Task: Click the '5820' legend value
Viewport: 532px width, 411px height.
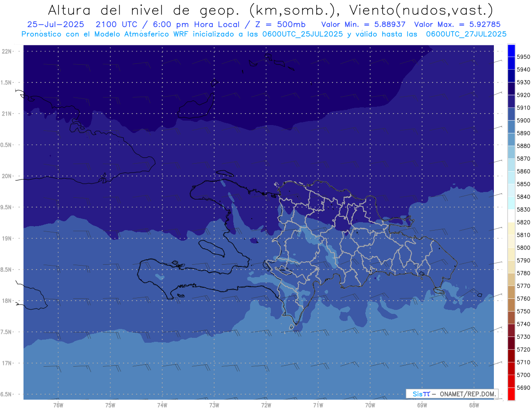Action: click(523, 222)
